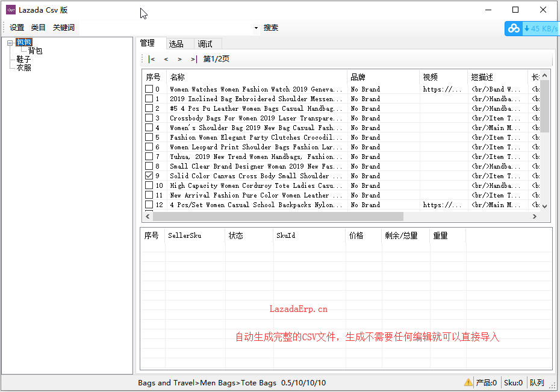The height and width of the screenshot is (392, 560).
Task: Click the 搜索 button
Action: point(271,28)
